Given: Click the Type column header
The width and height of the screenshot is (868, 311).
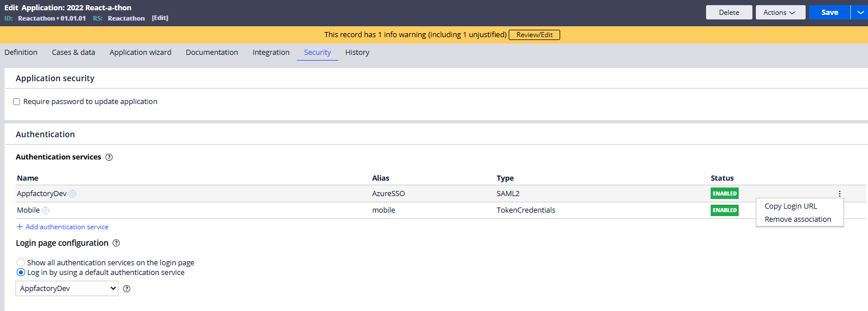Looking at the screenshot, I should 505,178.
